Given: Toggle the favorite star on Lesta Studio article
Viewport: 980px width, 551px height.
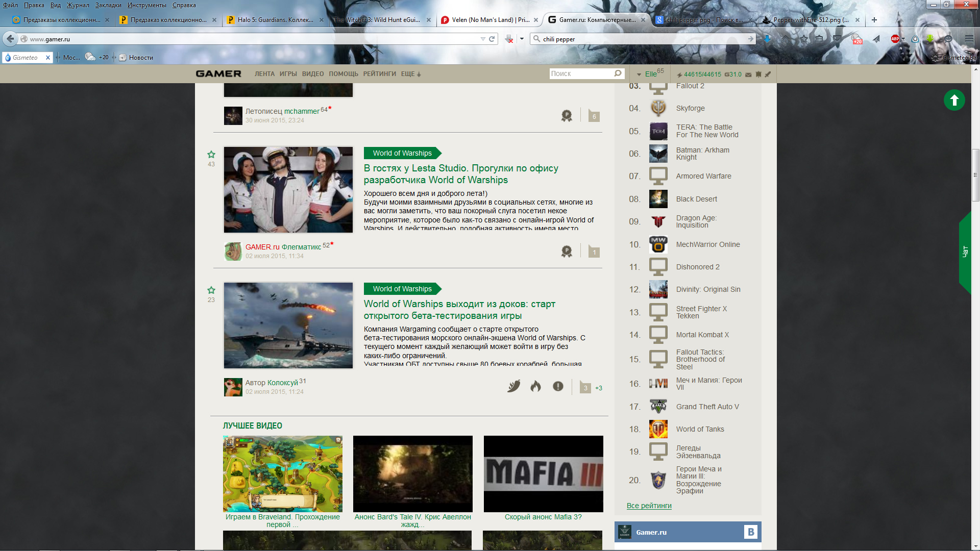Looking at the screenshot, I should tap(211, 155).
